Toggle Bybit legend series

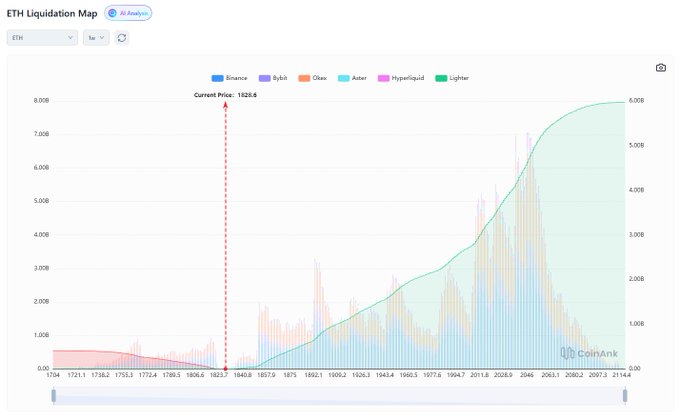click(x=273, y=78)
